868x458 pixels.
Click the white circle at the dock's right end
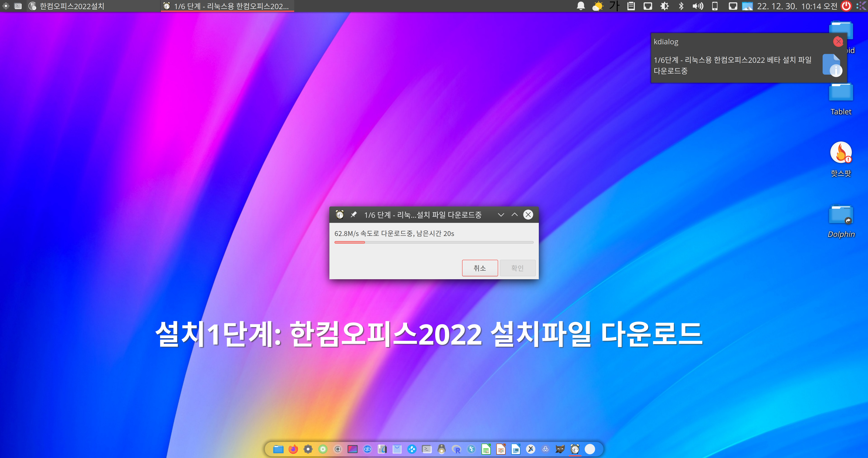click(590, 449)
